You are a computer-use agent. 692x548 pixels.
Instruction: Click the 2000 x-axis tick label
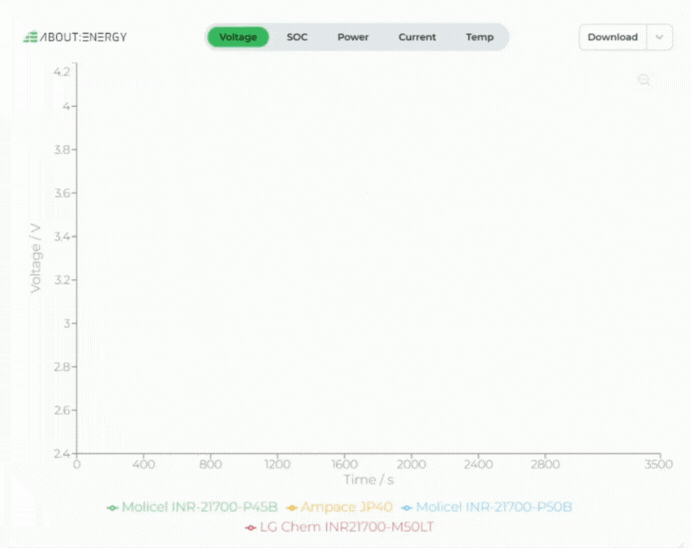[x=411, y=464]
